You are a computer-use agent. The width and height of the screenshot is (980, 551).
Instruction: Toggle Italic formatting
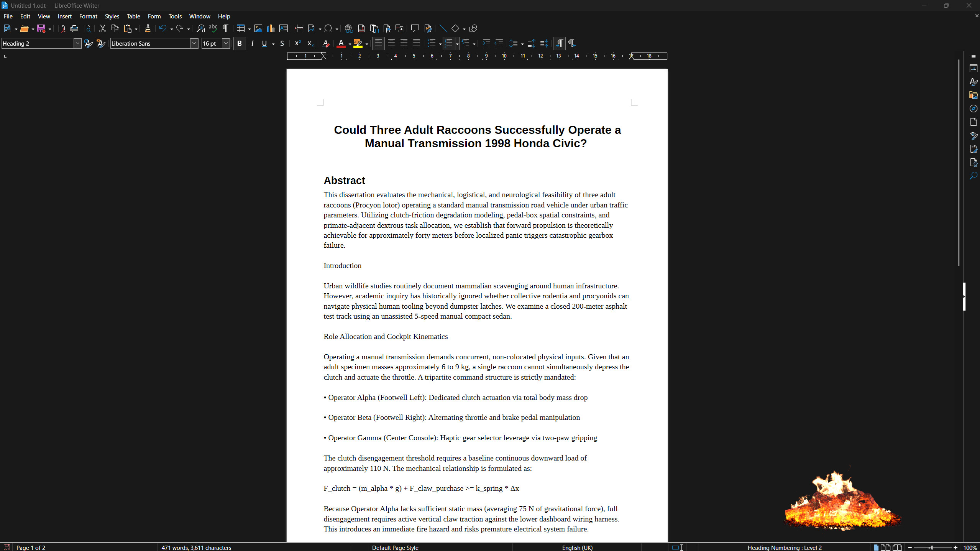point(252,43)
